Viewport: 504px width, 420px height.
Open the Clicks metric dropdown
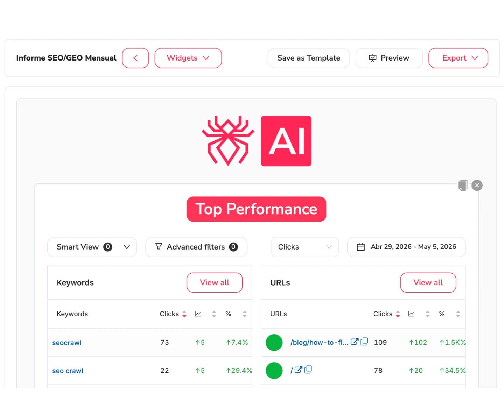click(305, 247)
